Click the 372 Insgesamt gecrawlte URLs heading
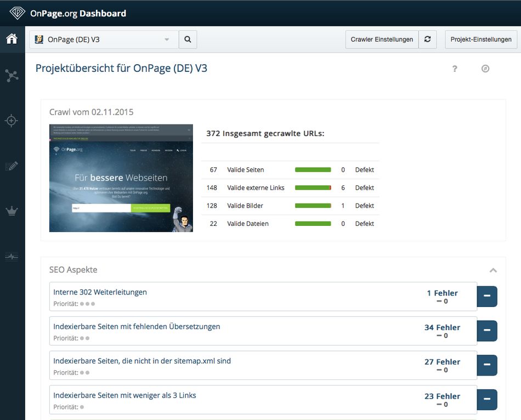 265,134
